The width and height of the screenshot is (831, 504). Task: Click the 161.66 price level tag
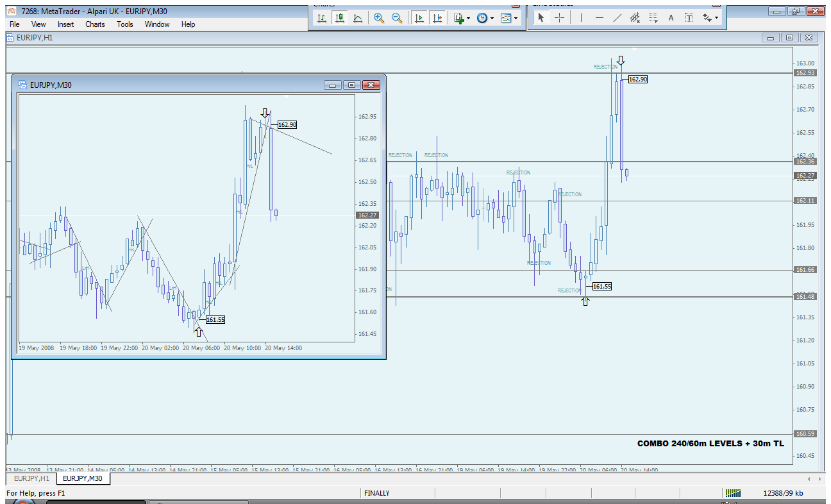pos(805,270)
